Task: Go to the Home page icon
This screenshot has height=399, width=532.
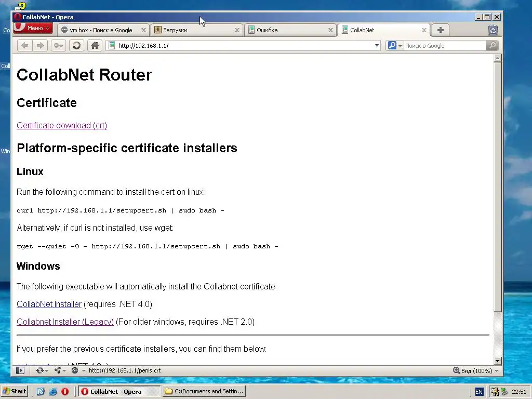Action: click(x=95, y=46)
